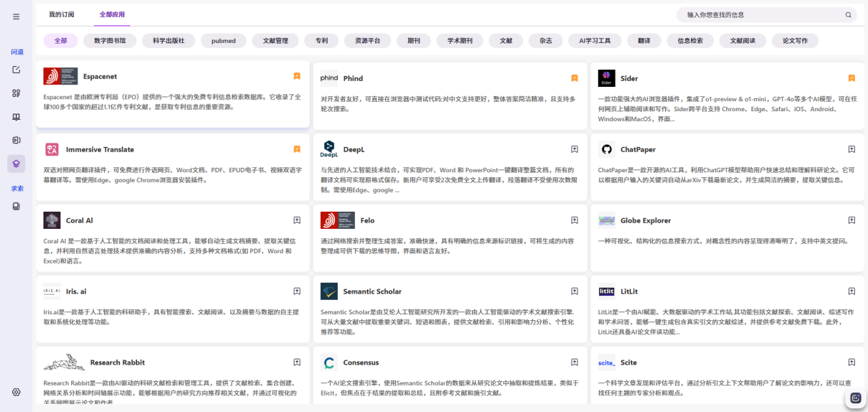Toggle bookmark on Semantic Scholar card
868x412 pixels.
click(575, 291)
